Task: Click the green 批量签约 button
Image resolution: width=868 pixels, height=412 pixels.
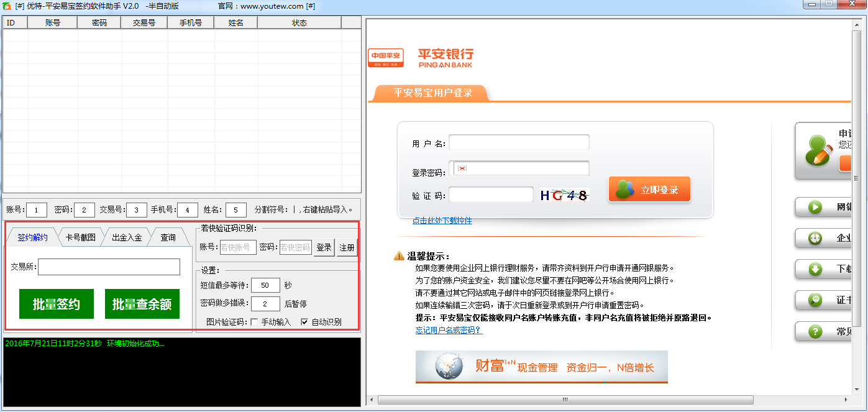Action: [x=57, y=304]
